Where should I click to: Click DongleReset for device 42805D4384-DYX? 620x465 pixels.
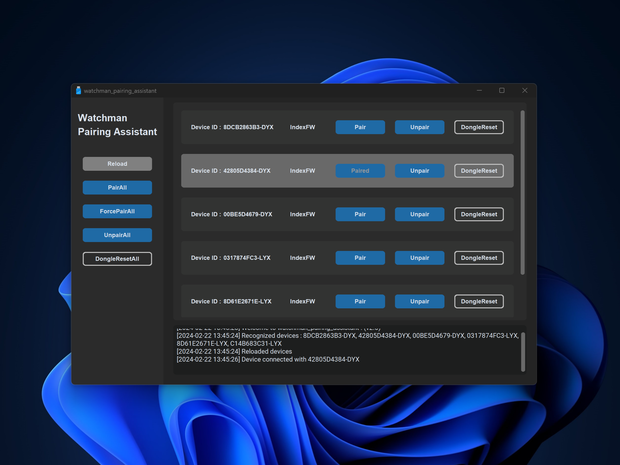[x=479, y=171]
